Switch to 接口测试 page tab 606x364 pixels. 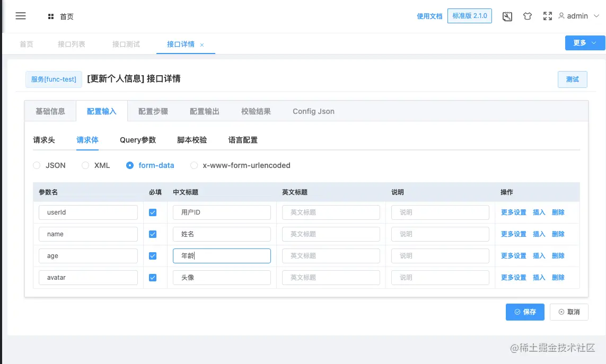[x=126, y=44]
